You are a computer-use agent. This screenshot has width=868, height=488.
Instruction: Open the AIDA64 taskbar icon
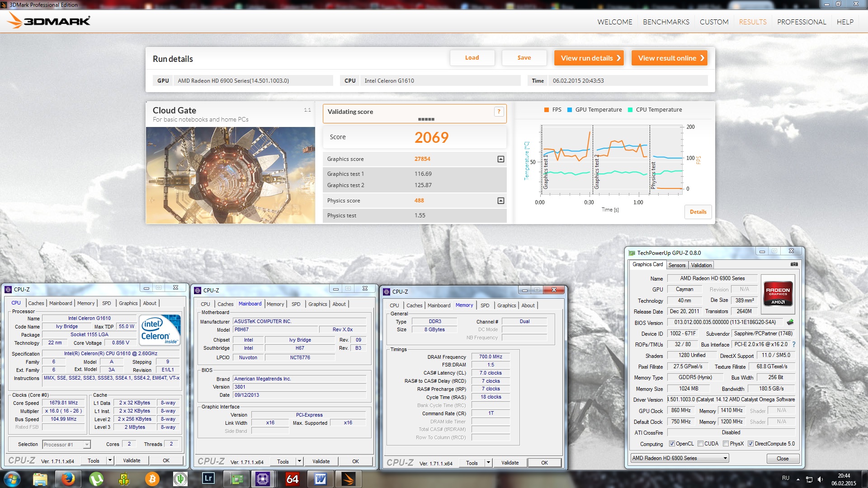click(x=292, y=479)
